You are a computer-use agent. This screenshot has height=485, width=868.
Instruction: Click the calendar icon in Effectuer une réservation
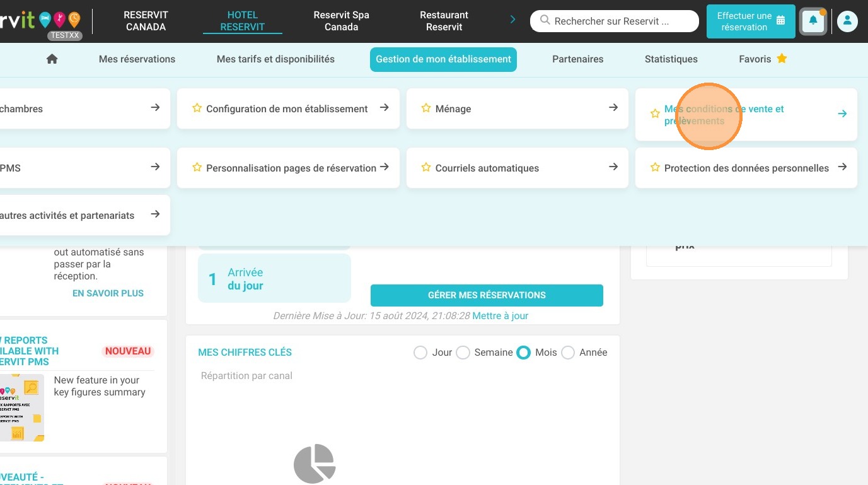[780, 21]
